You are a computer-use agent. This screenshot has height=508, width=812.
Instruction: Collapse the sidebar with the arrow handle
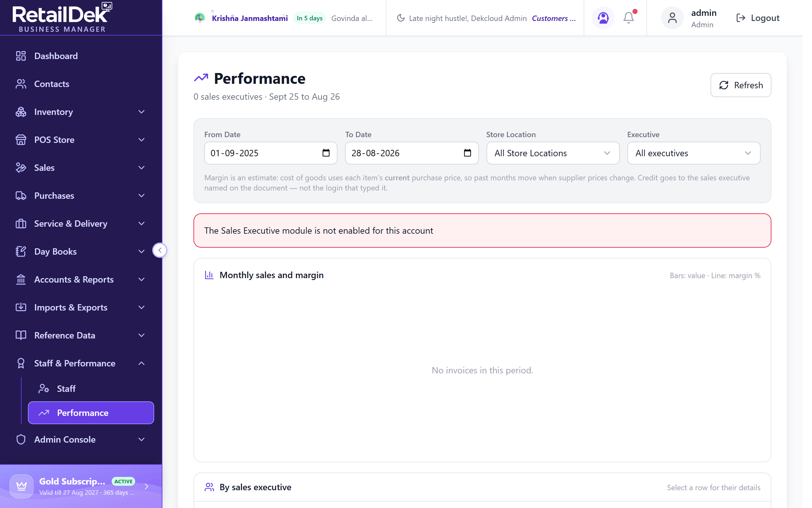click(160, 250)
